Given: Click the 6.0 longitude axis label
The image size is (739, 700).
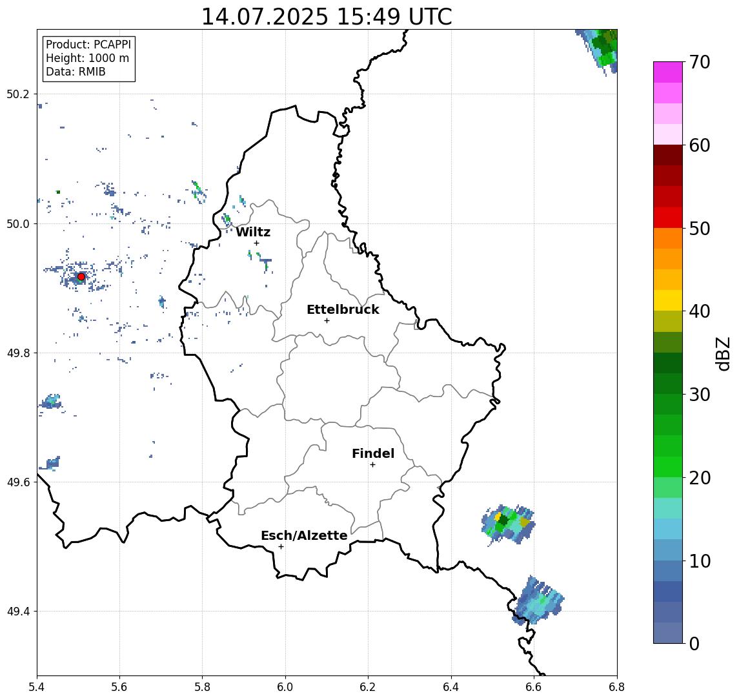Looking at the screenshot, I should tap(286, 687).
